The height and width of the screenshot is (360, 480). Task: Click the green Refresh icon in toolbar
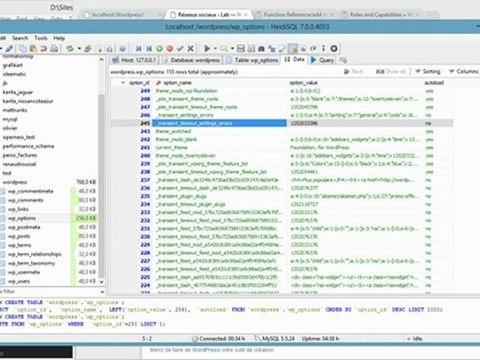70,49
